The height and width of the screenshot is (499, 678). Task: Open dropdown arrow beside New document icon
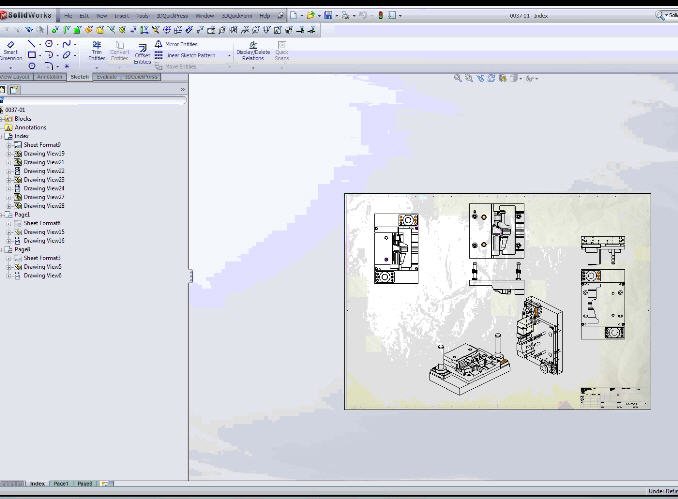(x=301, y=16)
